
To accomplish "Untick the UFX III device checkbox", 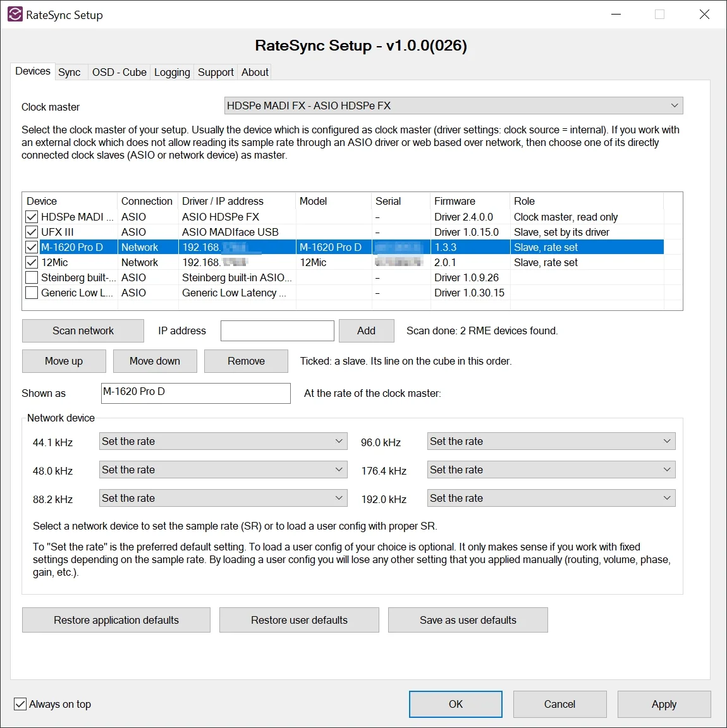I will pyautogui.click(x=32, y=232).
